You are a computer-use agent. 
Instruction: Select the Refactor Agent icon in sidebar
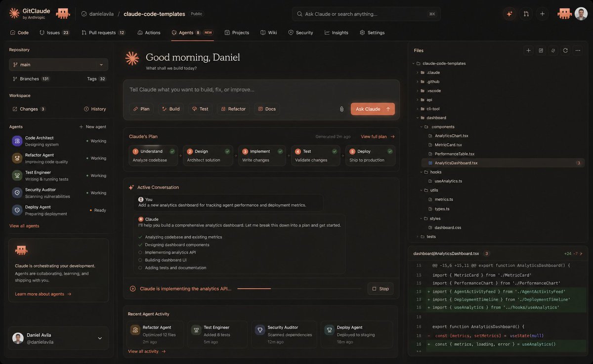point(17,158)
